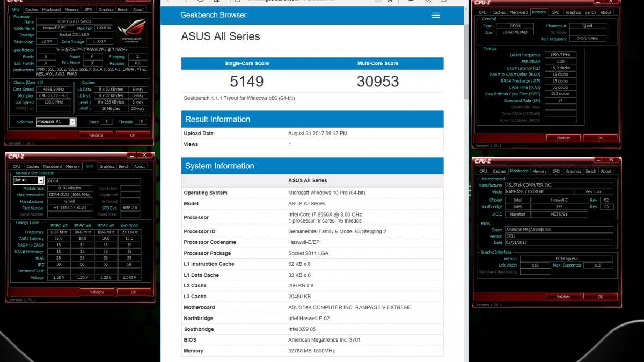Select Caches tab in the SPD window
The image size is (644, 362).
(x=33, y=166)
